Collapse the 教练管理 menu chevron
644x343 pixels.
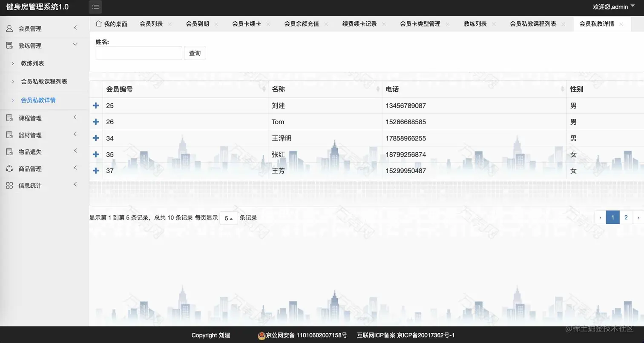click(75, 44)
